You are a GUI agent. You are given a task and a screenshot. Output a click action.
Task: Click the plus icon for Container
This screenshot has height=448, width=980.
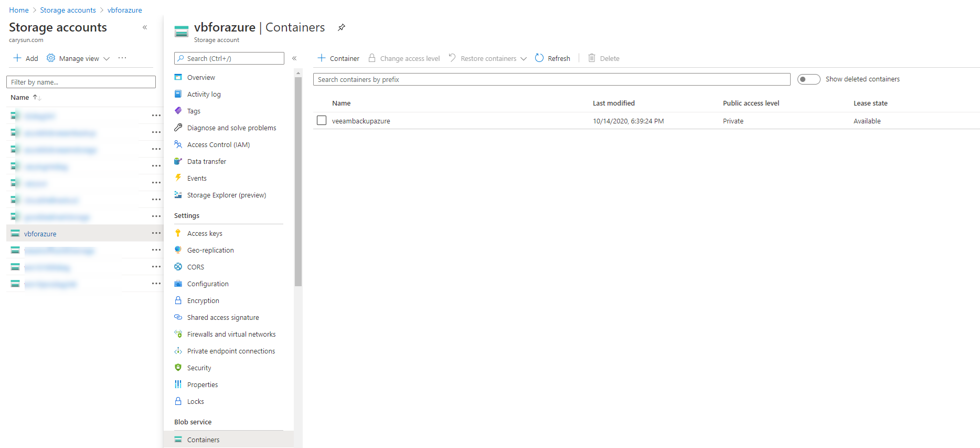pyautogui.click(x=322, y=58)
